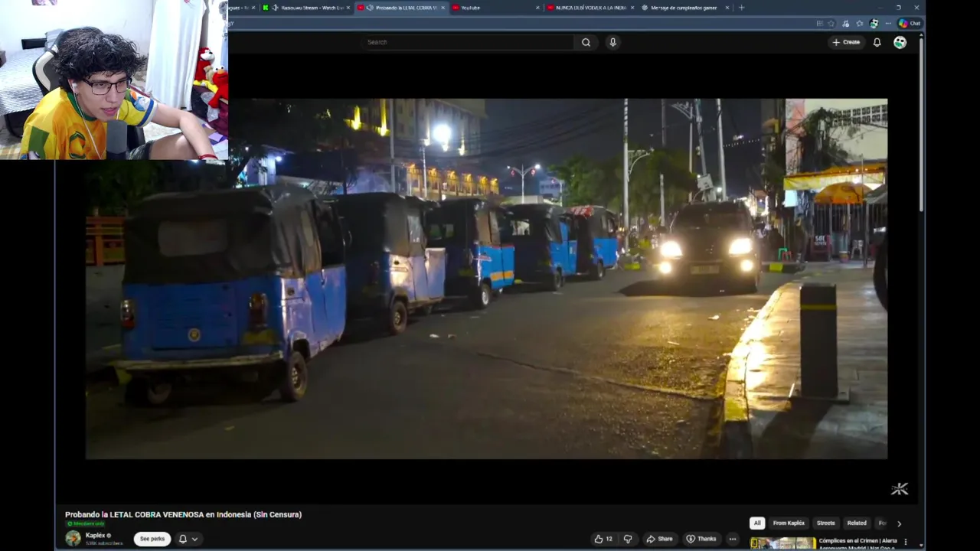Open the browser profile avatar in toolbar

(874, 24)
